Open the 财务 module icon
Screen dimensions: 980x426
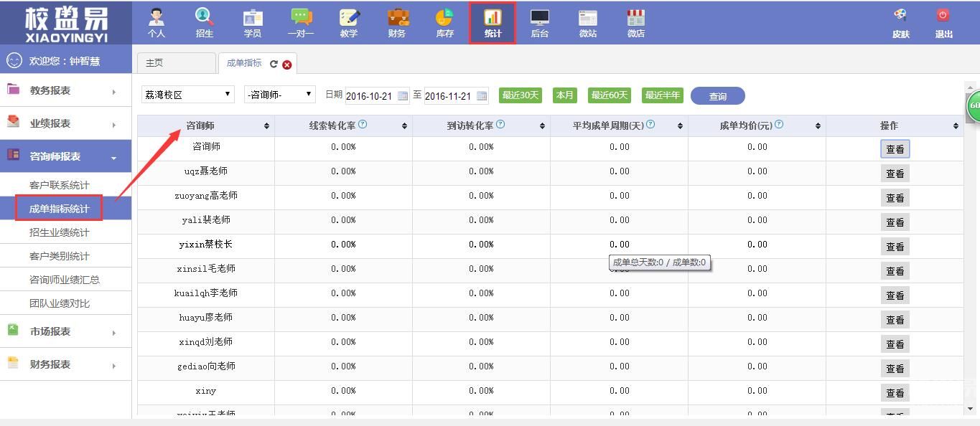click(397, 23)
